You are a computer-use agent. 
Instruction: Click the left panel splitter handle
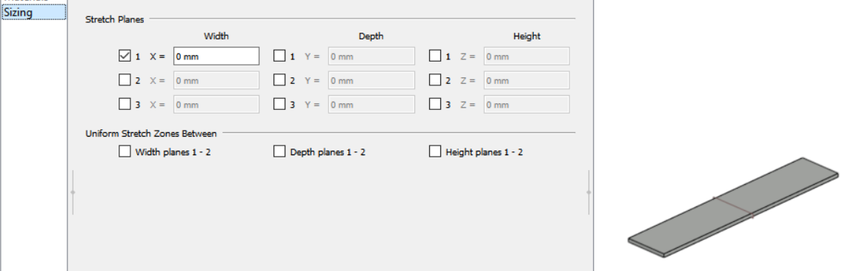pyautogui.click(x=73, y=192)
